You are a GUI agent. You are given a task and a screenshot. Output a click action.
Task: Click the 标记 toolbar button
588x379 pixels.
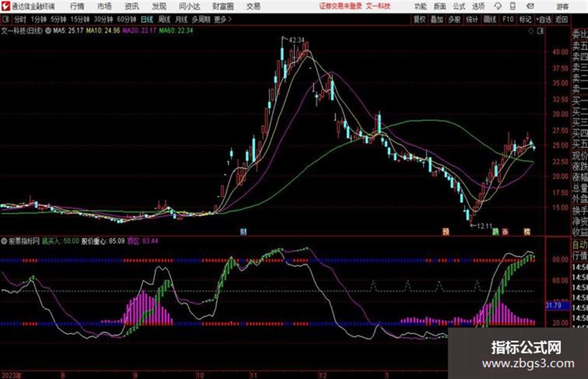(525, 19)
